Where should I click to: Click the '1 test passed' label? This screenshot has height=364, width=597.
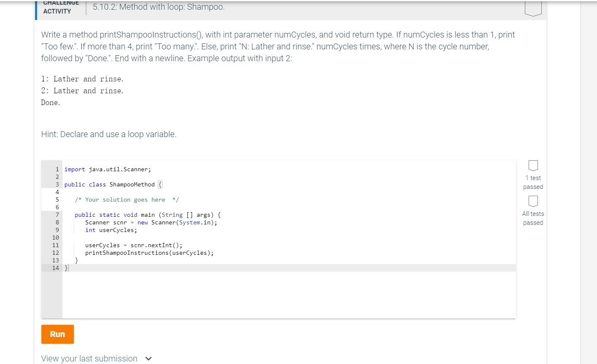533,182
